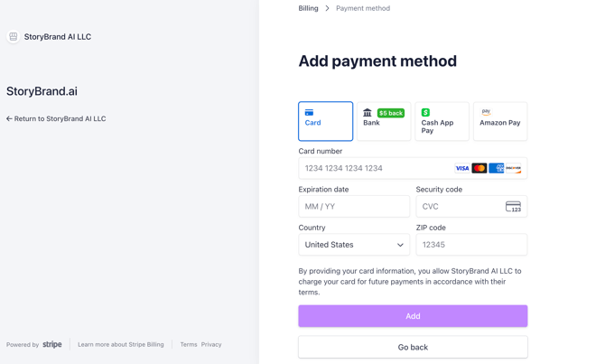The width and height of the screenshot is (605, 364).
Task: Click the Discover card brand icon
Action: pyautogui.click(x=514, y=168)
